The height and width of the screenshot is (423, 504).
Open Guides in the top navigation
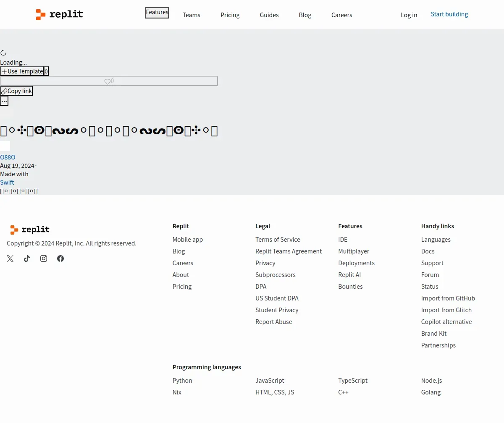point(269,15)
